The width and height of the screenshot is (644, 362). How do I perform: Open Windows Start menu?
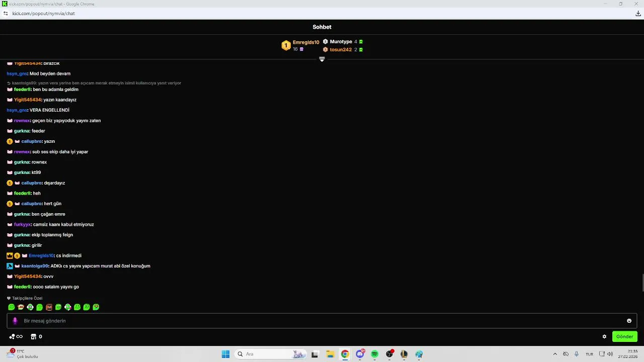[x=225, y=354]
